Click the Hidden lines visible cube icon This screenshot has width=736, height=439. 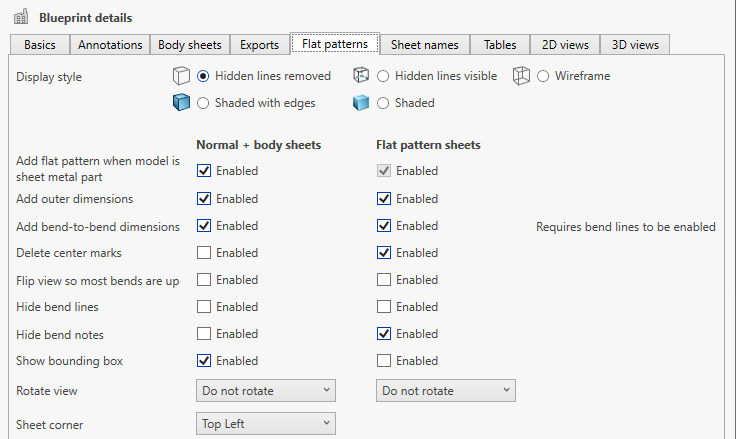tap(361, 76)
